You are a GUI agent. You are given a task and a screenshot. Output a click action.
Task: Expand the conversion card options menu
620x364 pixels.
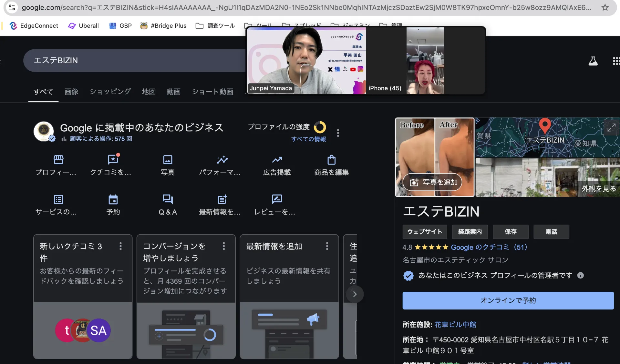223,246
